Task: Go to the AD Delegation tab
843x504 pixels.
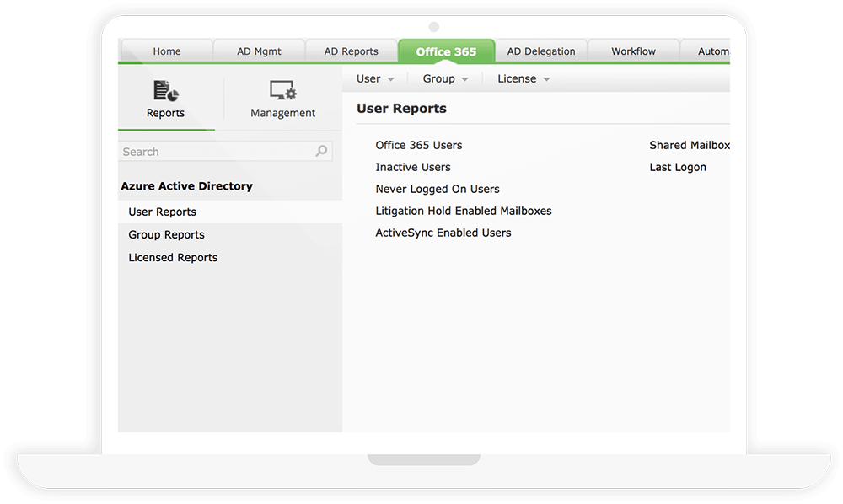Action: coord(541,51)
